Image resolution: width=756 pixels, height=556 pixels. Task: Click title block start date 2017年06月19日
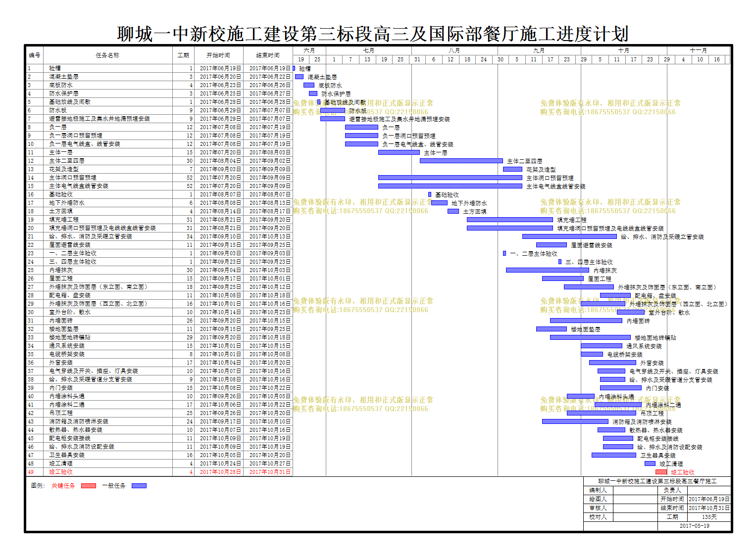(709, 499)
